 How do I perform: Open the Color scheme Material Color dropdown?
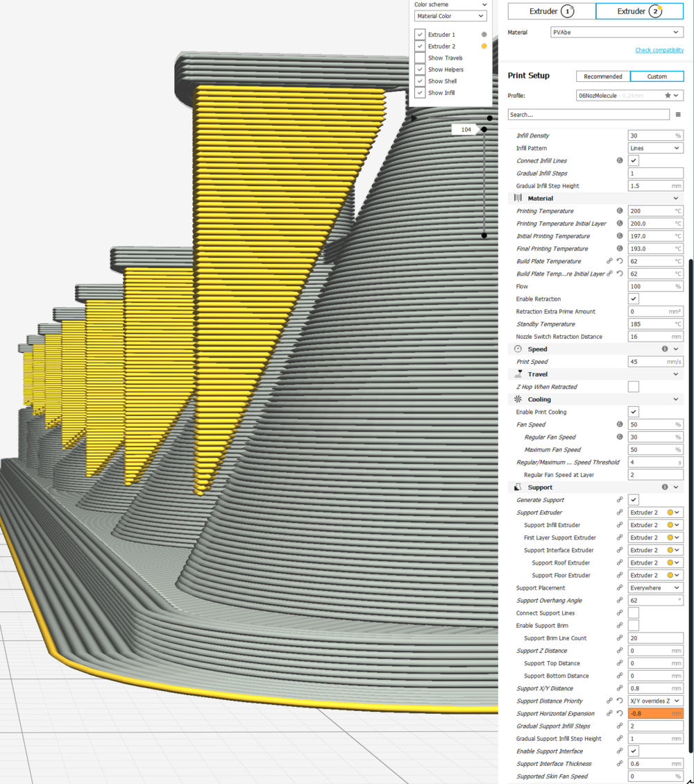click(x=450, y=16)
